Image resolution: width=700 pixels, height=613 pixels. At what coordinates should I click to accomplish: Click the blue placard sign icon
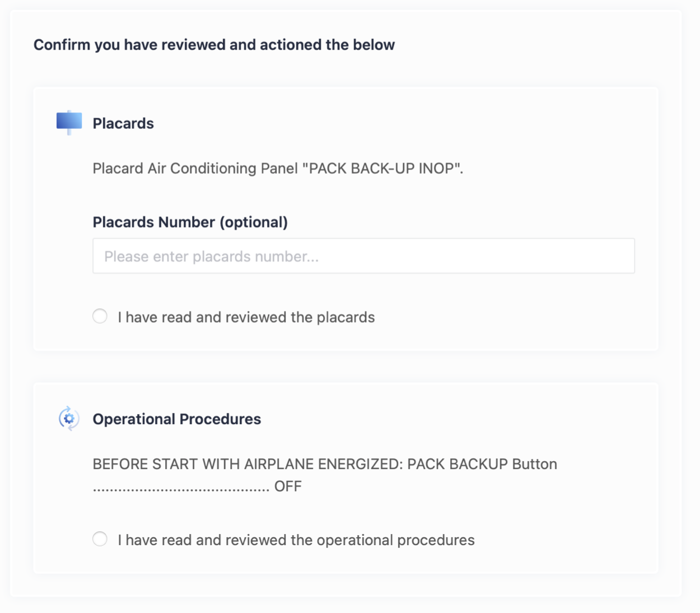pos(69,122)
